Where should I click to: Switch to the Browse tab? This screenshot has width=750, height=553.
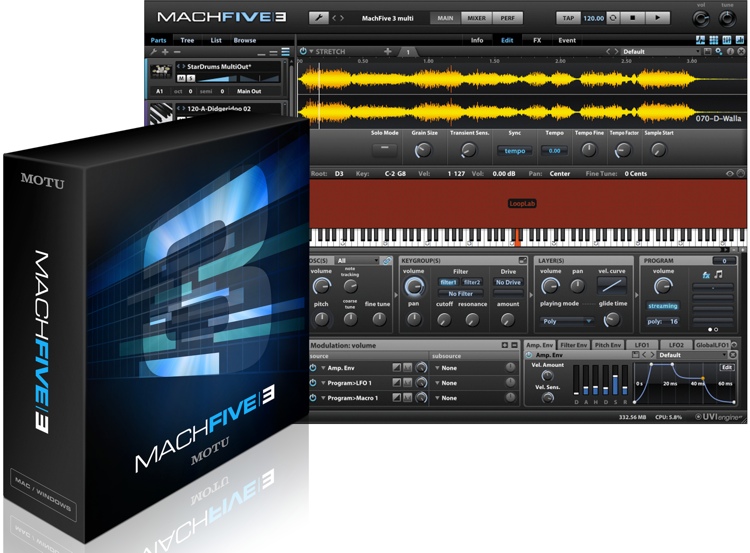[x=244, y=40]
